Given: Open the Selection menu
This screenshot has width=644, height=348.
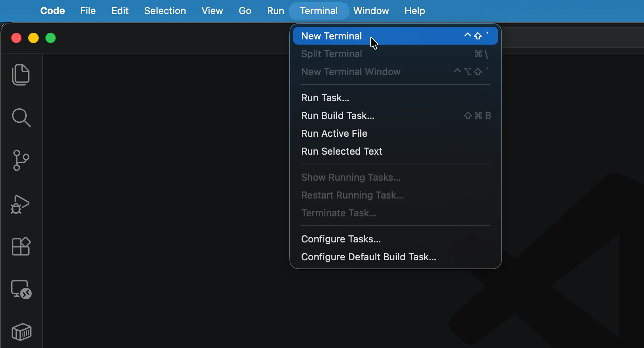Looking at the screenshot, I should (165, 11).
